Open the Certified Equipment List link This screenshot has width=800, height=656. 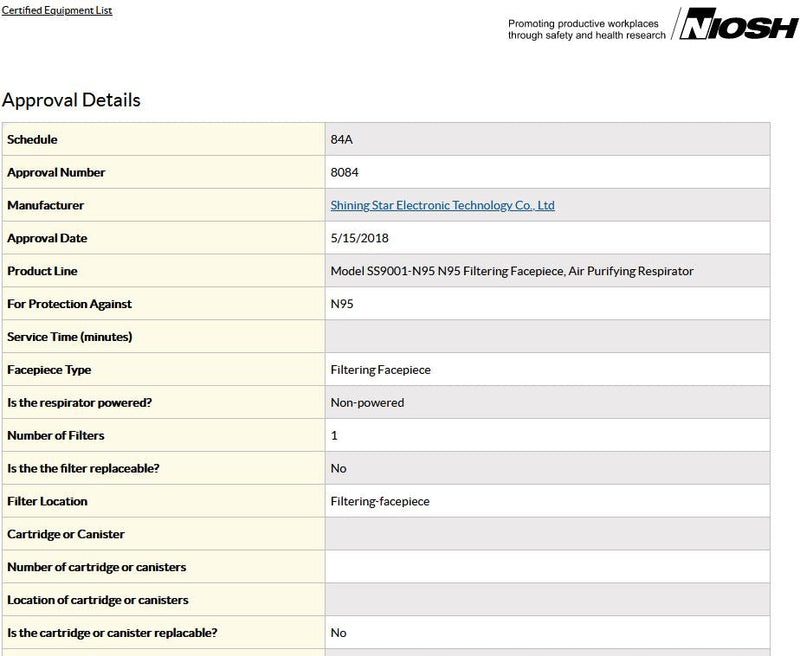(57, 10)
